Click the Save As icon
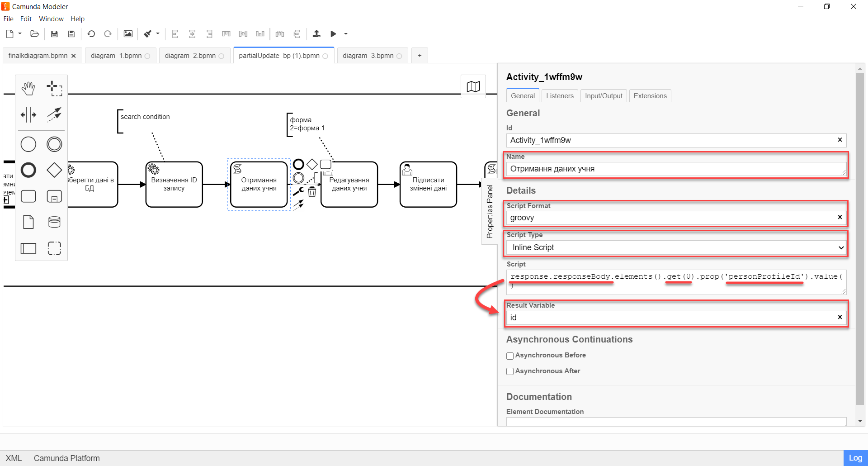This screenshot has width=868, height=466. click(71, 34)
